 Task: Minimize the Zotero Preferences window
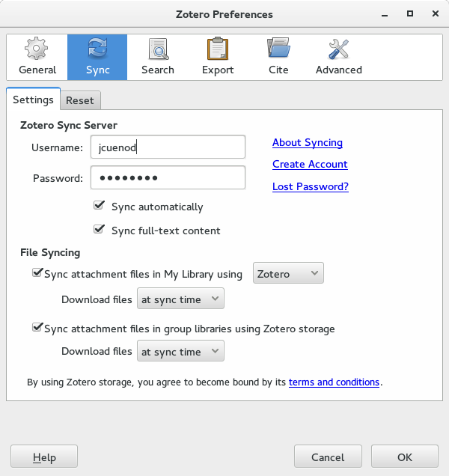click(385, 14)
